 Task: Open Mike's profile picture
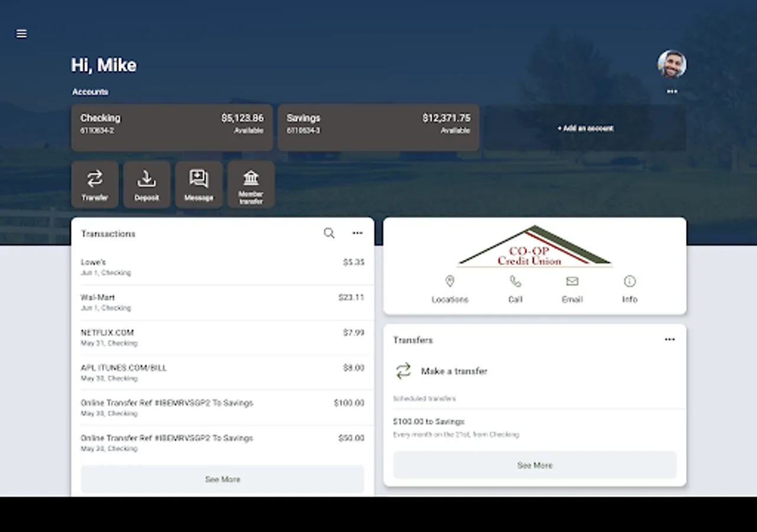click(672, 64)
